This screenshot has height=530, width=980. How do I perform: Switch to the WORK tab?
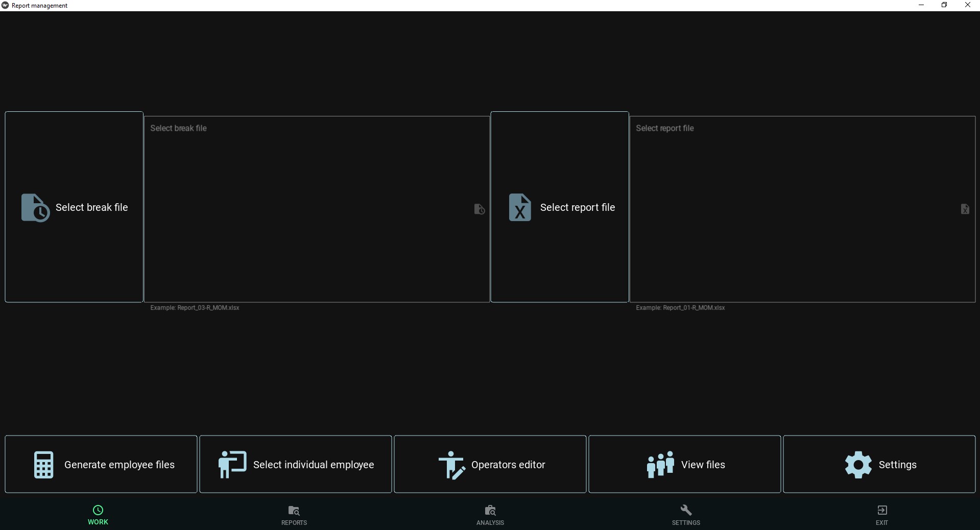(x=98, y=515)
